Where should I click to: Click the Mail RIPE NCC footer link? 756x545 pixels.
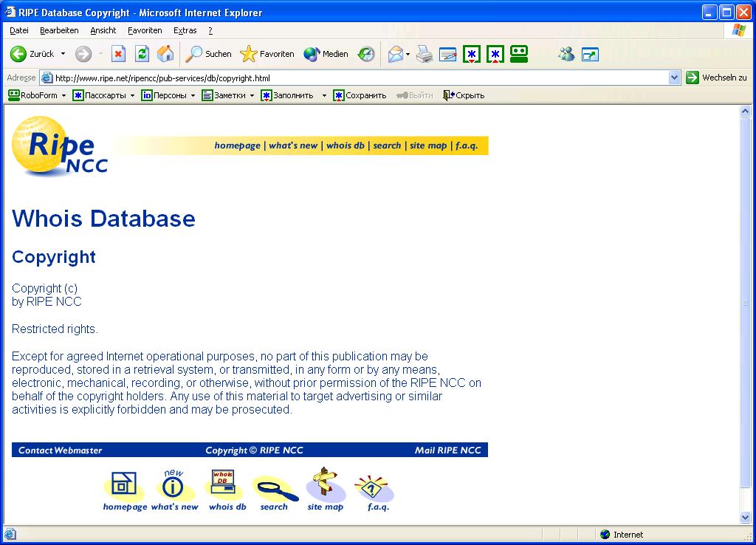click(448, 450)
